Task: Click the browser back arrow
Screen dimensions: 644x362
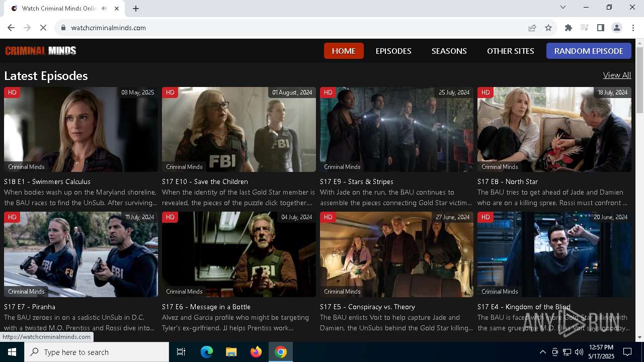Action: tap(11, 28)
